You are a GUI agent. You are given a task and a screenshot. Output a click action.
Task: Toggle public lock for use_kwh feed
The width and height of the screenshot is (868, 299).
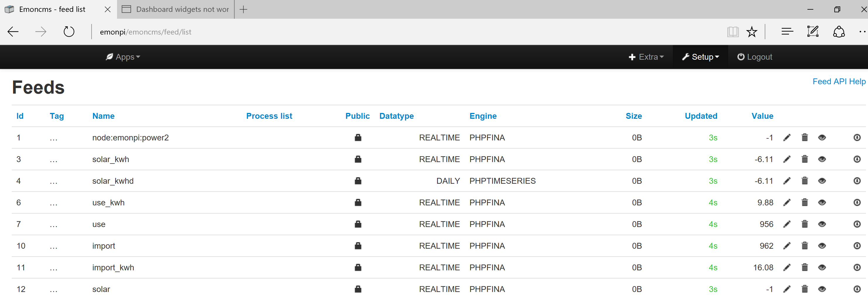[358, 202]
